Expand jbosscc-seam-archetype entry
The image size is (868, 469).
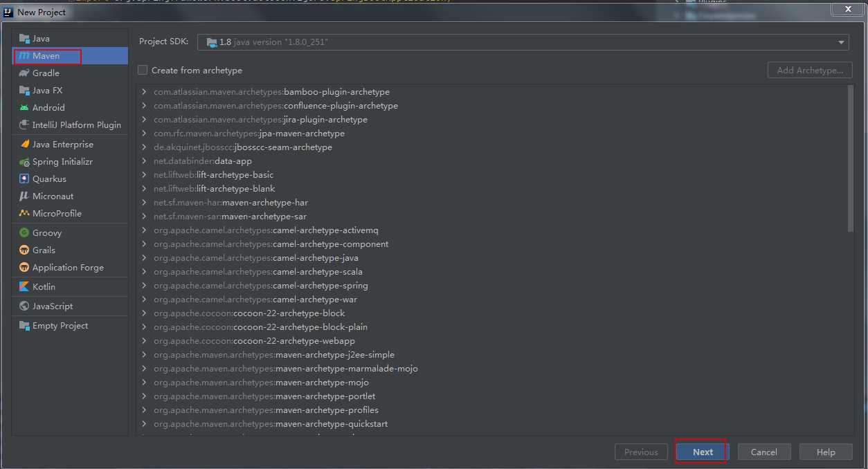pyautogui.click(x=144, y=147)
